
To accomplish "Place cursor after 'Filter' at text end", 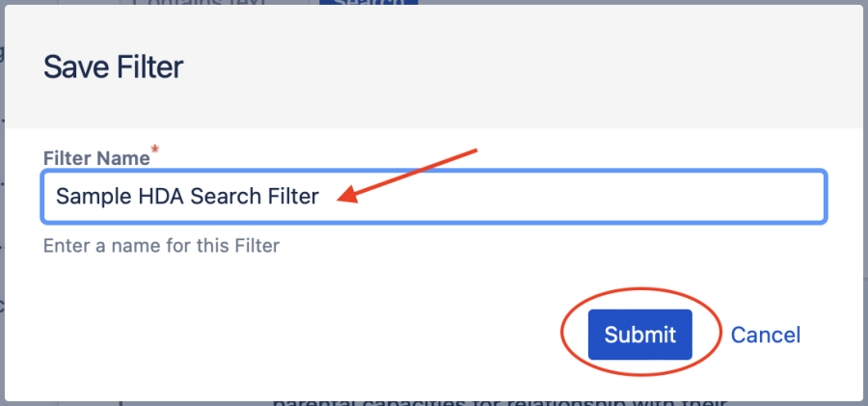I will point(319,197).
